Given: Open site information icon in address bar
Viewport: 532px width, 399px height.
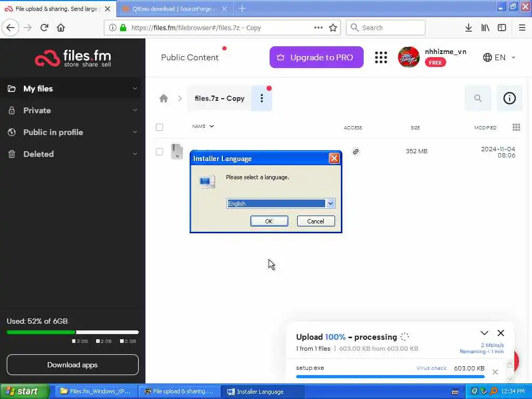Looking at the screenshot, I should pos(112,28).
